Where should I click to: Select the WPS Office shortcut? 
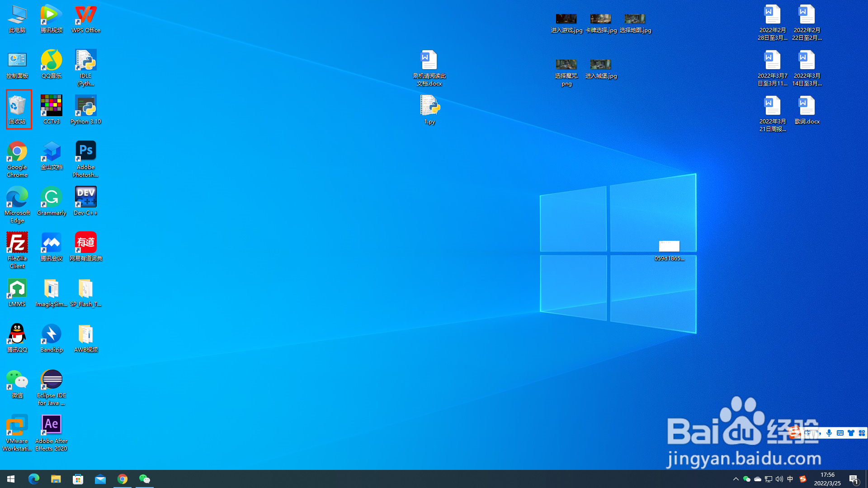pyautogui.click(x=86, y=19)
